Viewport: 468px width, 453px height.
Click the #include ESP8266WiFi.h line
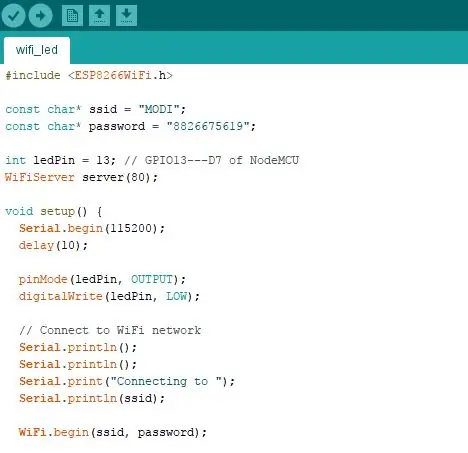coord(89,75)
